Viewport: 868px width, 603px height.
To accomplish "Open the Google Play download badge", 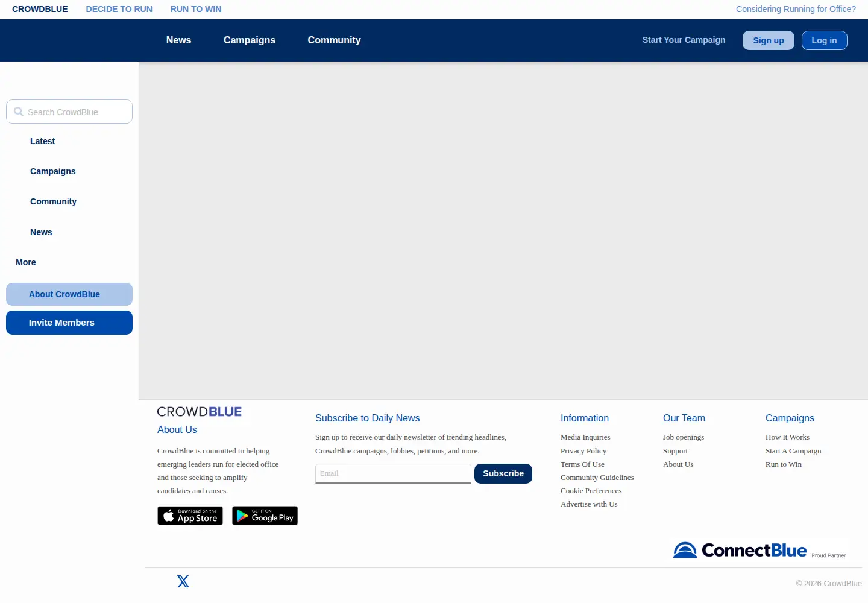I will [x=265, y=516].
